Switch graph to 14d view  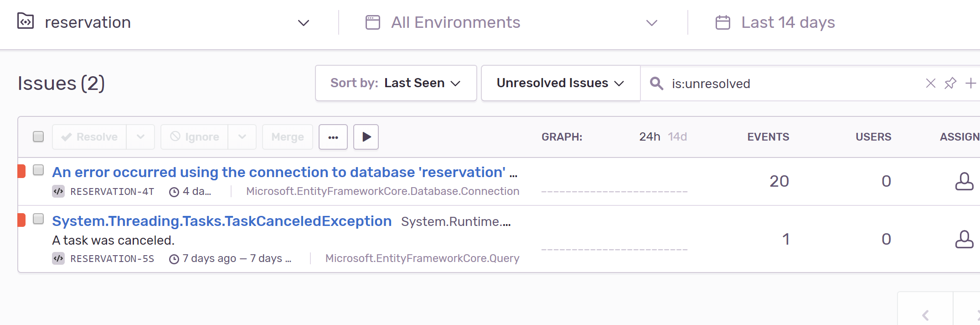point(677,137)
